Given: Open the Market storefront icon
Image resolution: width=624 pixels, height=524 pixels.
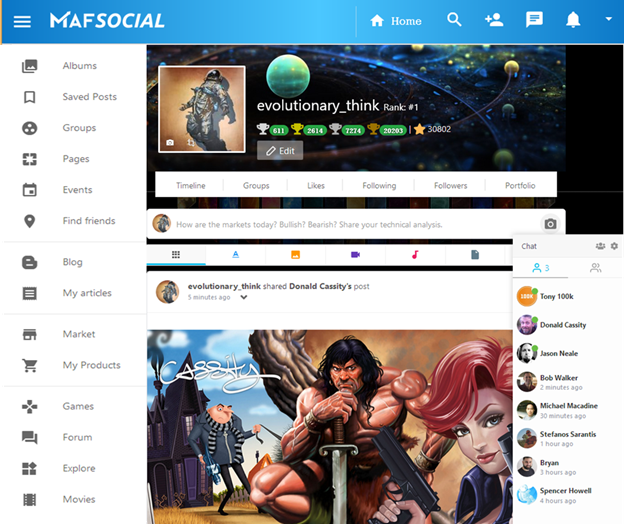Looking at the screenshot, I should pyautogui.click(x=29, y=335).
